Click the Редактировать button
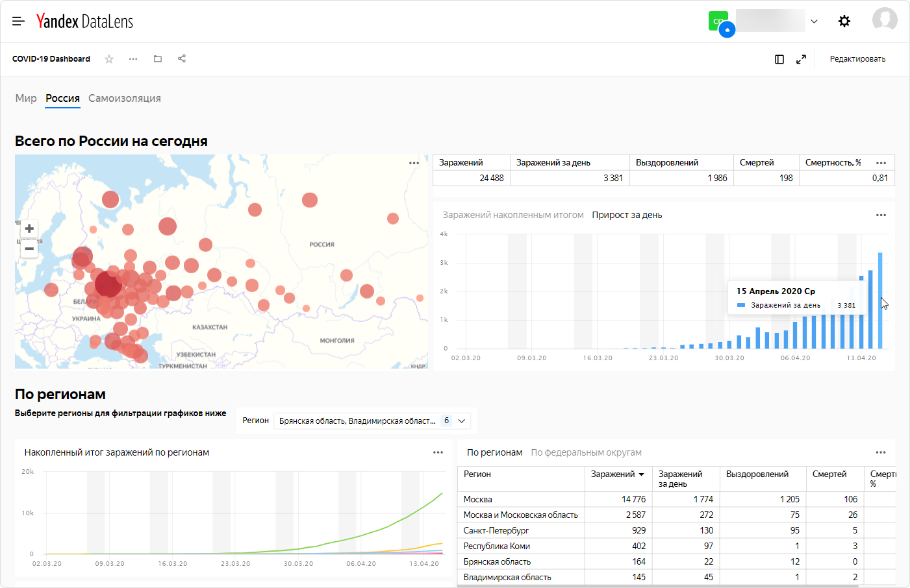Image resolution: width=910 pixels, height=588 pixels. click(857, 59)
